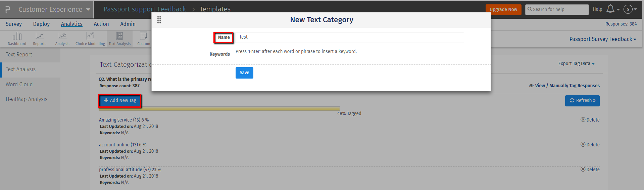Click the 48% Tagged progress bar
644x190 pixels.
[219, 109]
